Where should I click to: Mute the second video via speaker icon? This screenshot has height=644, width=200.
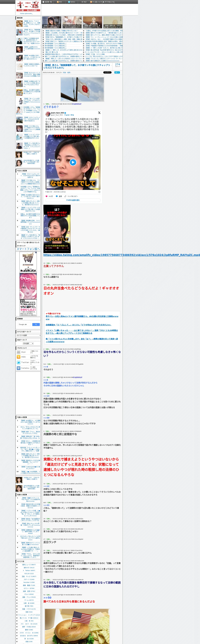click(x=58, y=248)
